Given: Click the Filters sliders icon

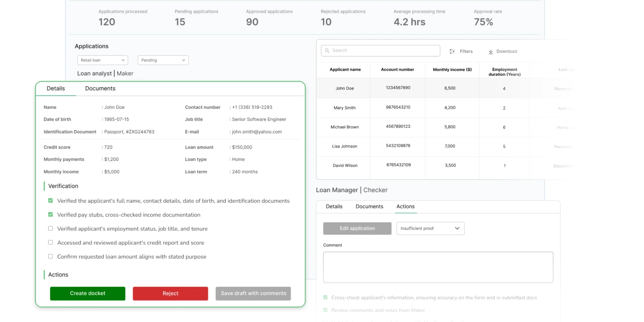Looking at the screenshot, I should pyautogui.click(x=452, y=52).
